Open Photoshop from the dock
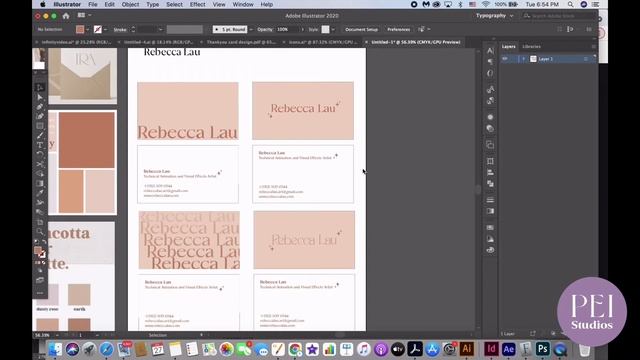This screenshot has width=640, height=360. click(x=543, y=349)
